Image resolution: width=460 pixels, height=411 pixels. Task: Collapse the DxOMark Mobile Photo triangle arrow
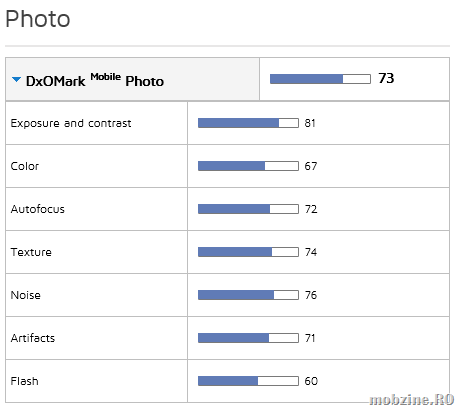pyautogui.click(x=16, y=80)
